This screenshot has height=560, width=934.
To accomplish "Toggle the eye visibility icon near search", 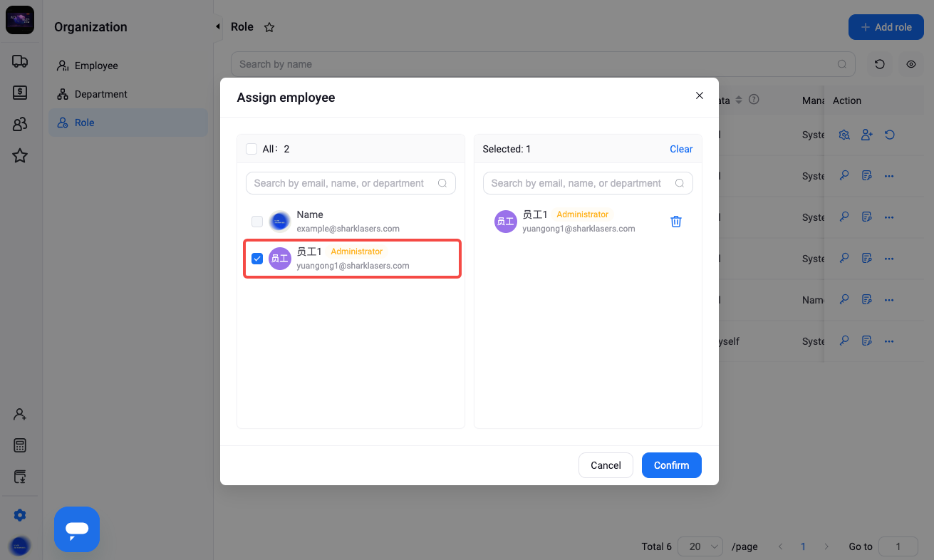I will [911, 64].
